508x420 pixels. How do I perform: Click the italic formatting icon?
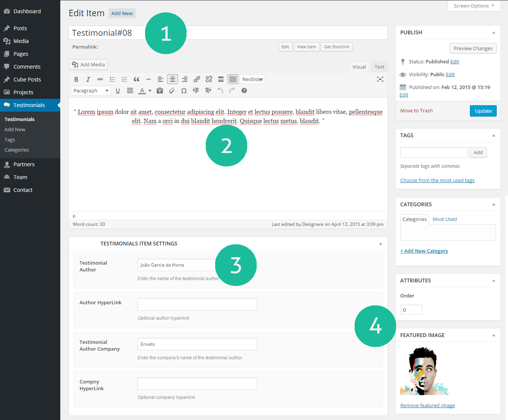[88, 79]
